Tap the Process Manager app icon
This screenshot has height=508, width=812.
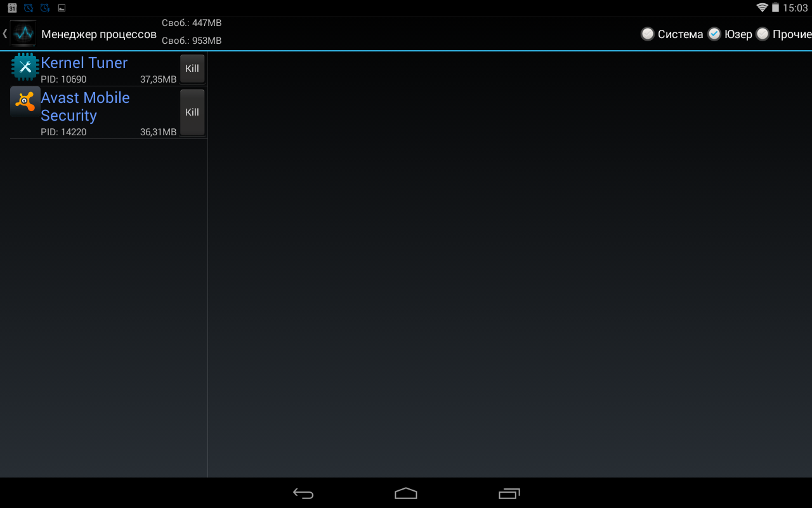point(23,33)
